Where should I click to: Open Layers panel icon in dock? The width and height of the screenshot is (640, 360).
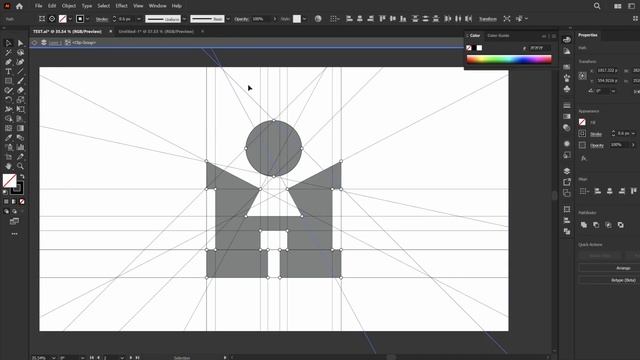coord(567,171)
